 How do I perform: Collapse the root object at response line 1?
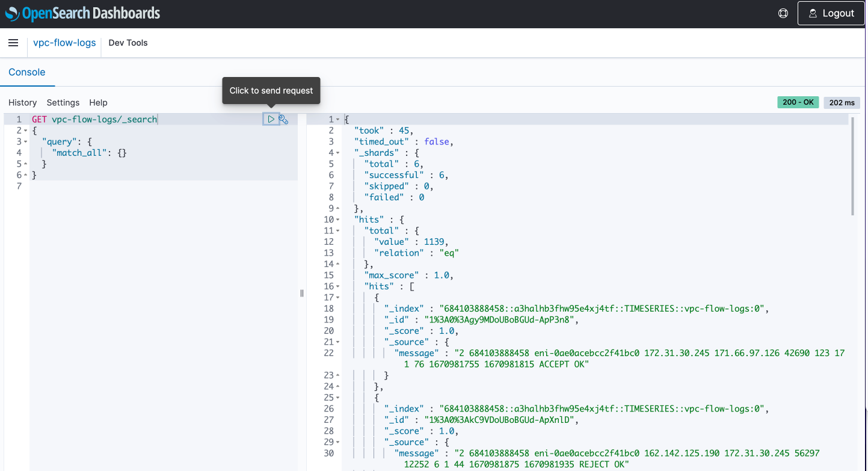337,120
